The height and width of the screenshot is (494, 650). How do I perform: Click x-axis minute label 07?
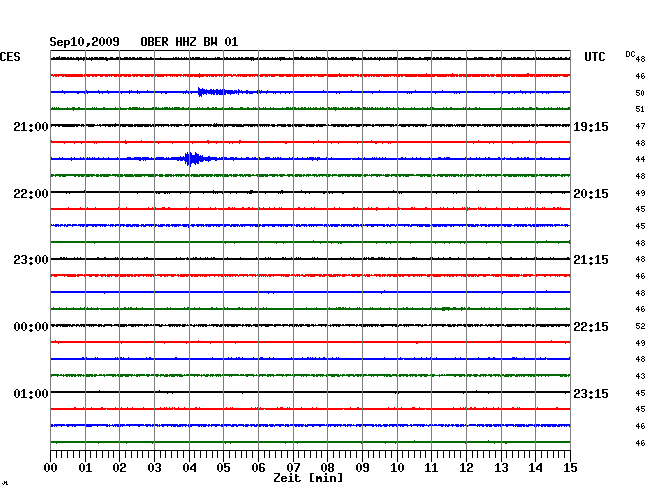point(293,468)
